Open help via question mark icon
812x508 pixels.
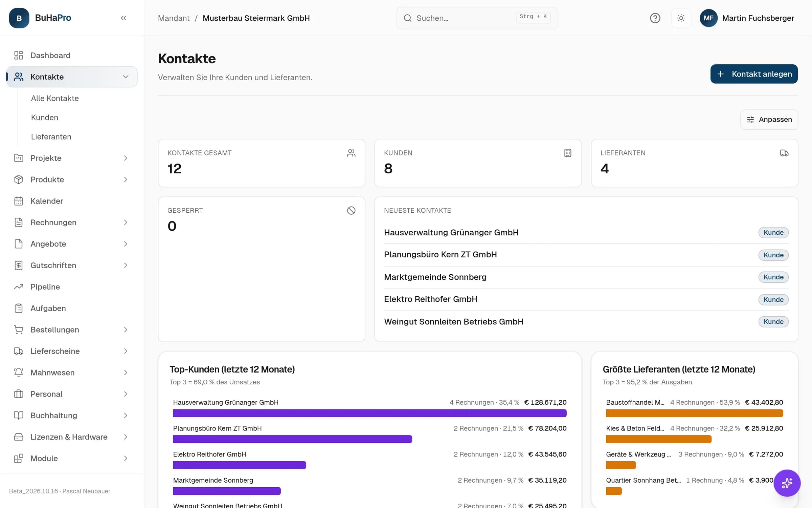point(655,18)
